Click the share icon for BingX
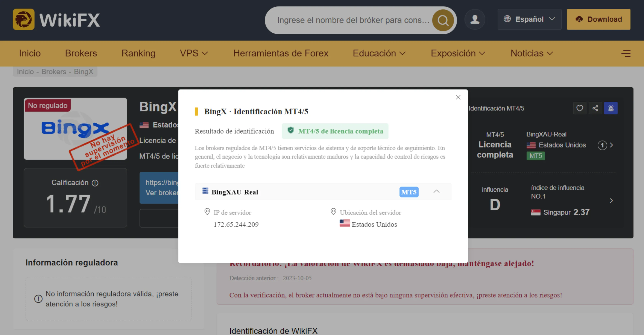Screen dimensions: 644x335 [x=595, y=108]
